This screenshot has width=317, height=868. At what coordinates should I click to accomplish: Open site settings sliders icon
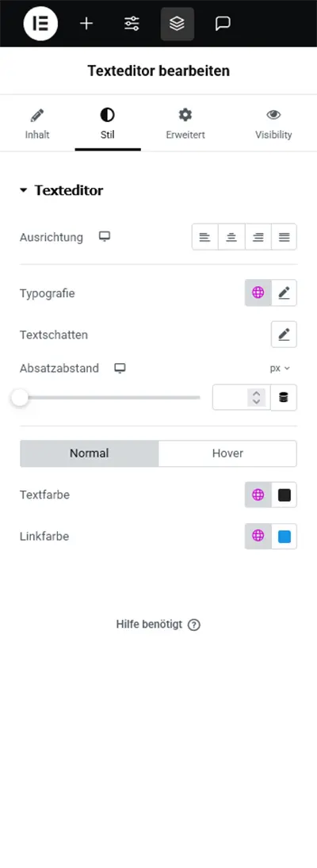(x=132, y=24)
